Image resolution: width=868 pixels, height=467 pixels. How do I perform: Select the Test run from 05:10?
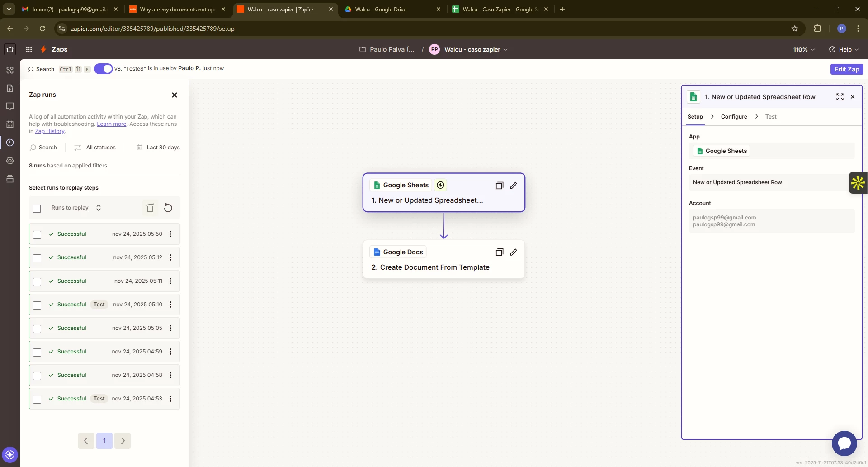point(37,305)
